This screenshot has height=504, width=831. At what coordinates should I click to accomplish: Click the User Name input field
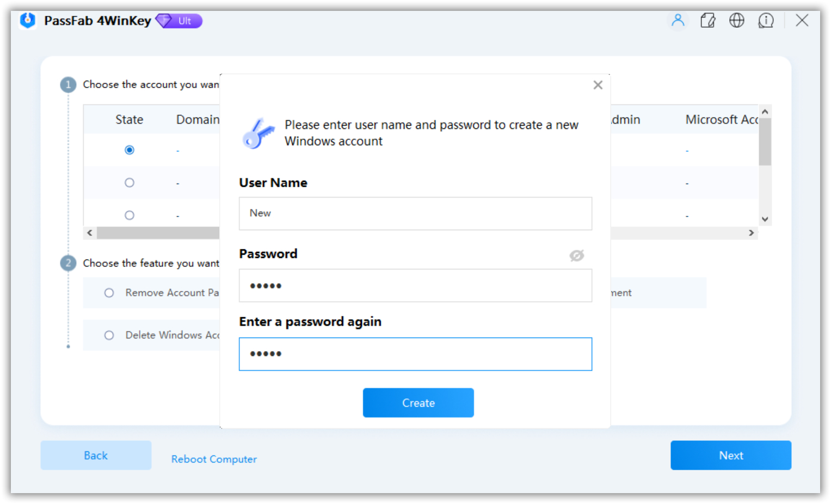click(x=415, y=213)
